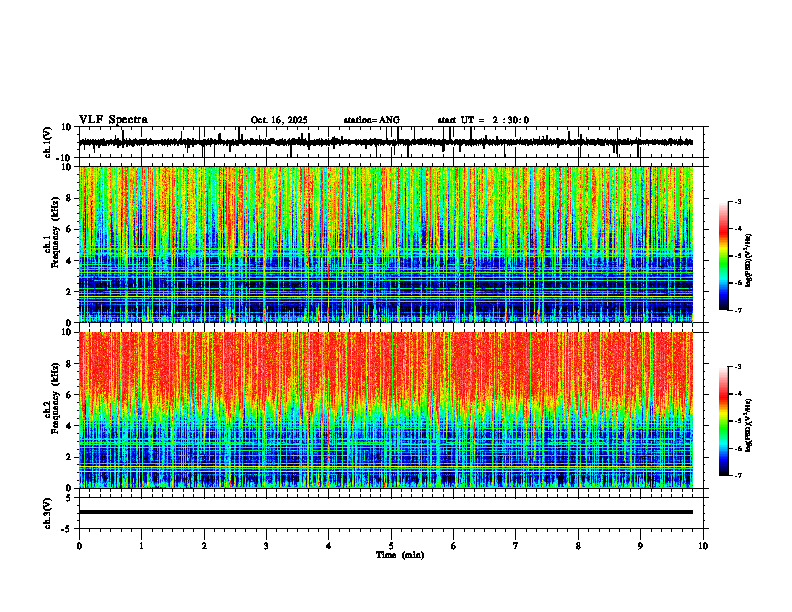Click the "station=ANG" header label
This screenshot has height=612, width=792.
pyautogui.click(x=372, y=120)
